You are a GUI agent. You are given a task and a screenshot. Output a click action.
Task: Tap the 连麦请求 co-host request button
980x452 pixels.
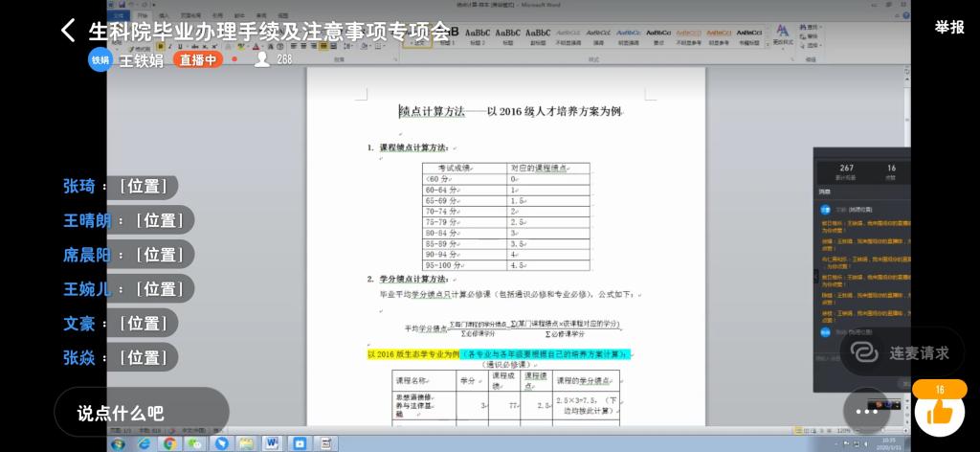click(x=904, y=352)
